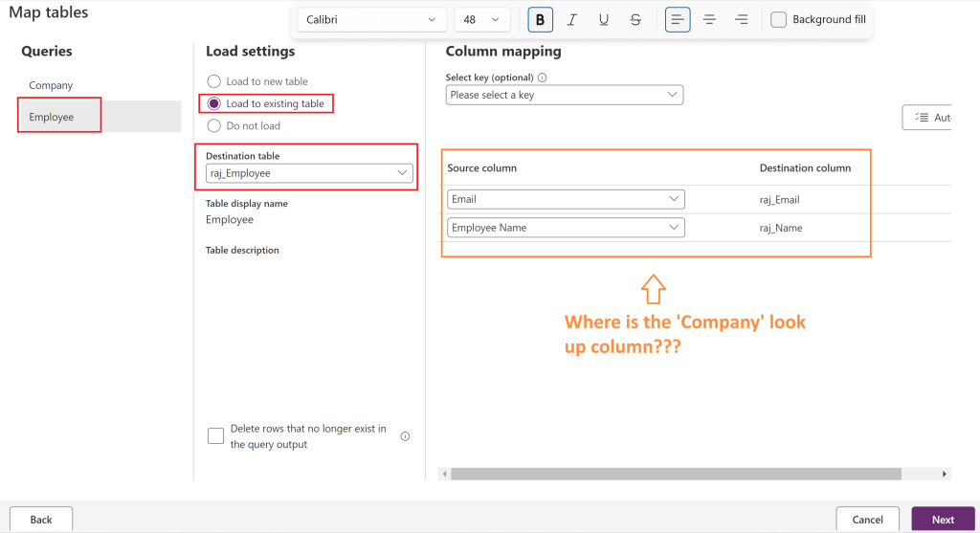980x533 pixels.
Task: Apply Strikethrough text formatting
Action: point(635,19)
